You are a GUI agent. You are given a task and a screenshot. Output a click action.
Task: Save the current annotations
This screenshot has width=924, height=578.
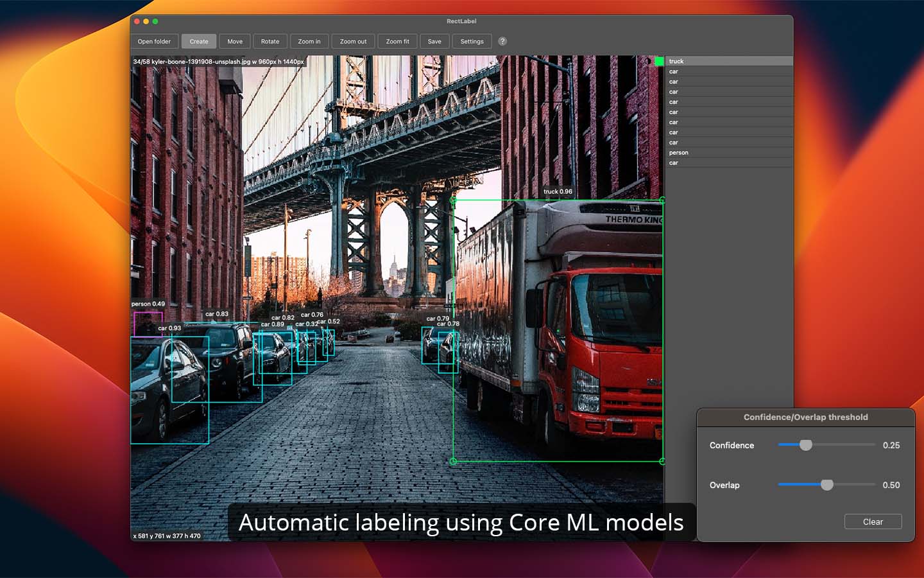(434, 41)
